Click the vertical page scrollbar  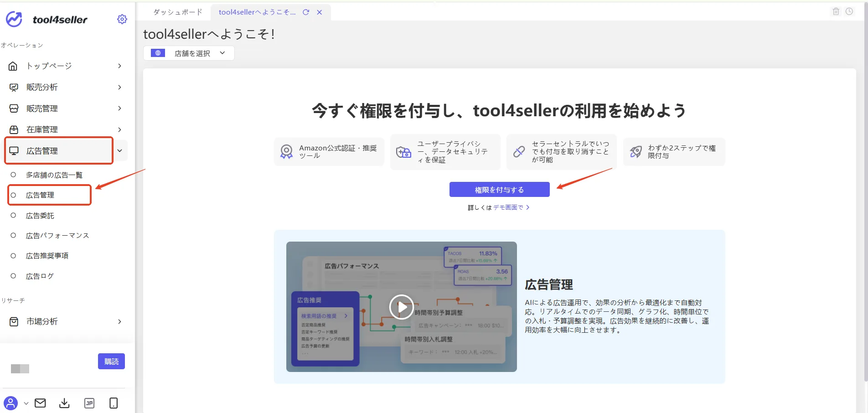pyautogui.click(x=866, y=191)
